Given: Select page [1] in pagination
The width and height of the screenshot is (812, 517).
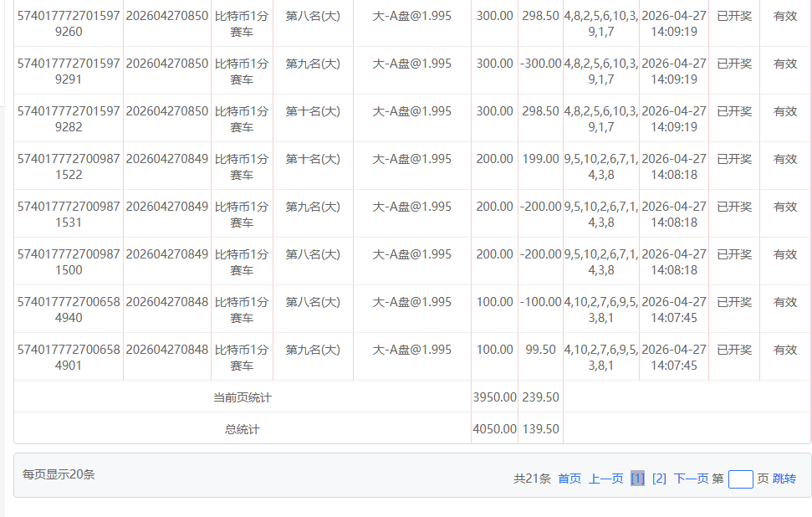Looking at the screenshot, I should click(637, 479).
